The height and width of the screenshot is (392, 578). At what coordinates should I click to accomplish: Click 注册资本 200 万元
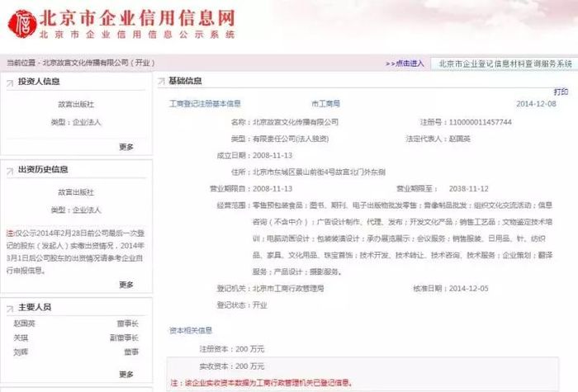coord(250,349)
